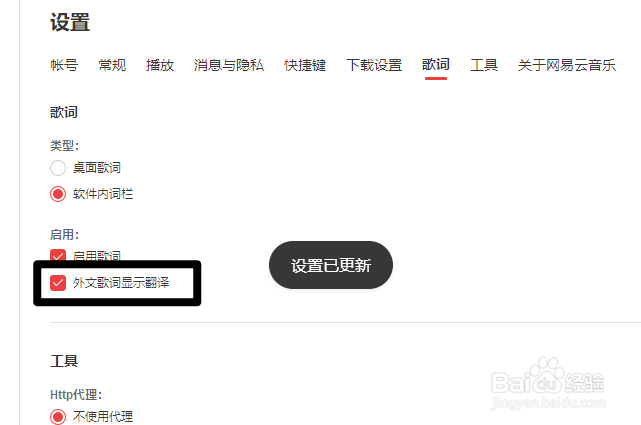Toggle the 启用歌词 checkbox
The image size is (641, 425).
[x=58, y=255]
